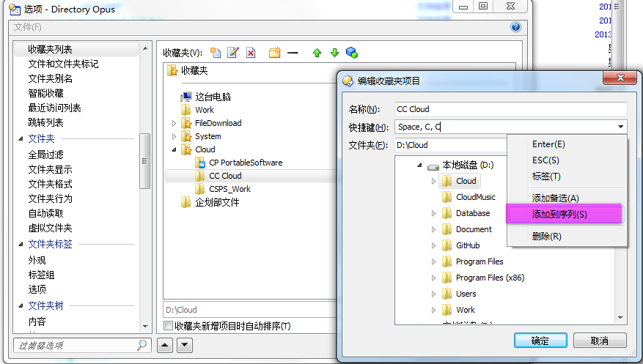Viewport: 643px width, 364px height.
Task: Expand the Program Files (x86) node
Action: (433, 278)
